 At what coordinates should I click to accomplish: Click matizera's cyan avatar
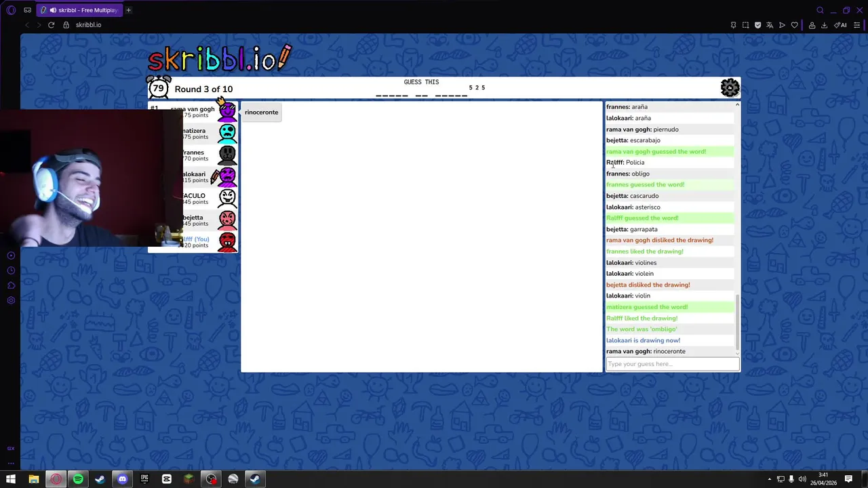(227, 133)
